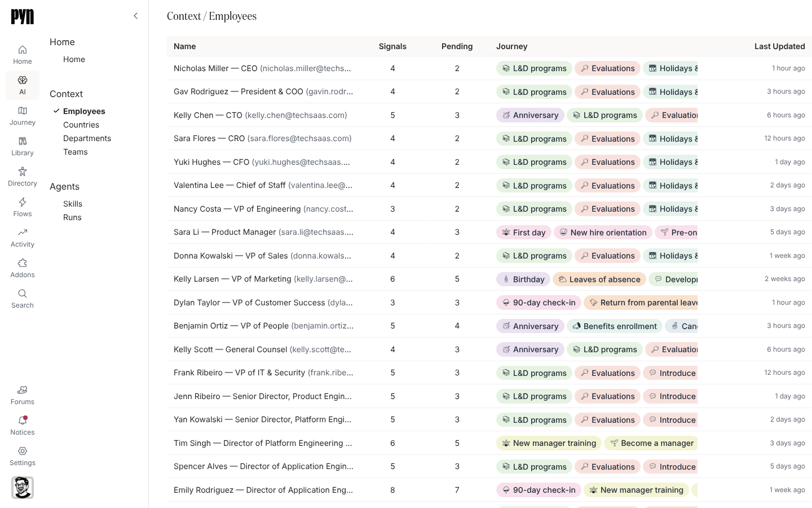
Task: Sort by the Signals column header
Action: pyautogui.click(x=392, y=46)
